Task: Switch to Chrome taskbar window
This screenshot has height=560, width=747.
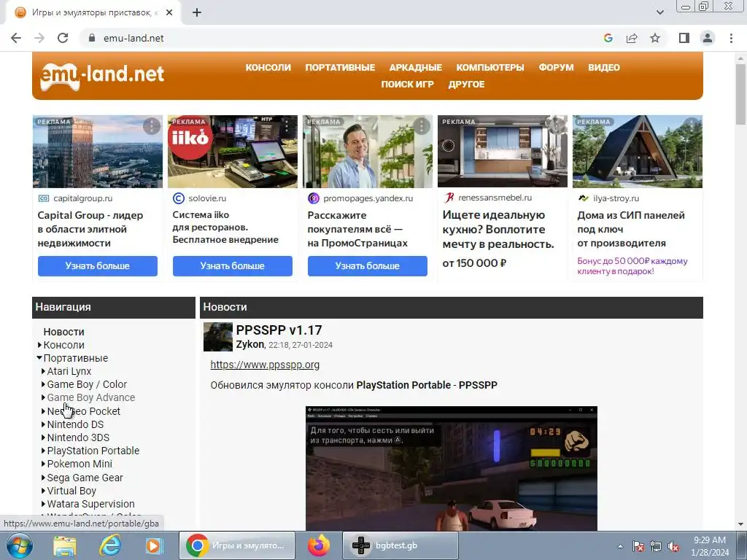Action: pyautogui.click(x=237, y=545)
